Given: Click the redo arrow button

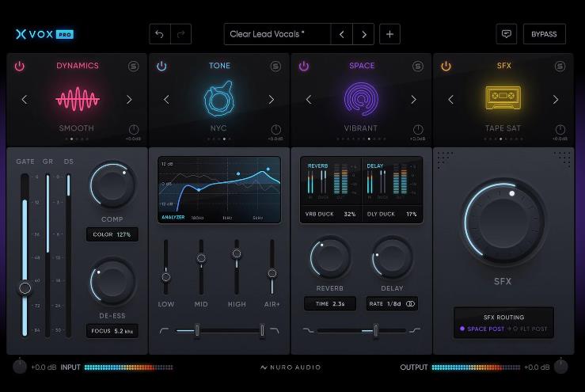Looking at the screenshot, I should pos(181,34).
